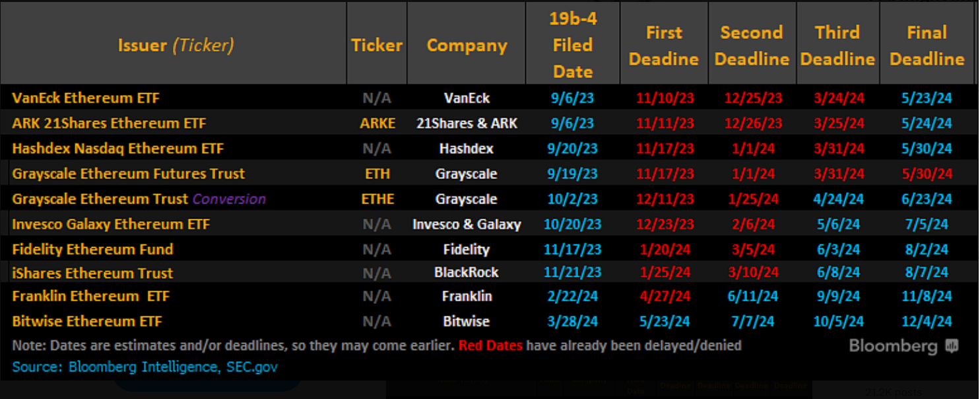Click the ETHE ticker cell
980x399 pixels.
pos(377,199)
